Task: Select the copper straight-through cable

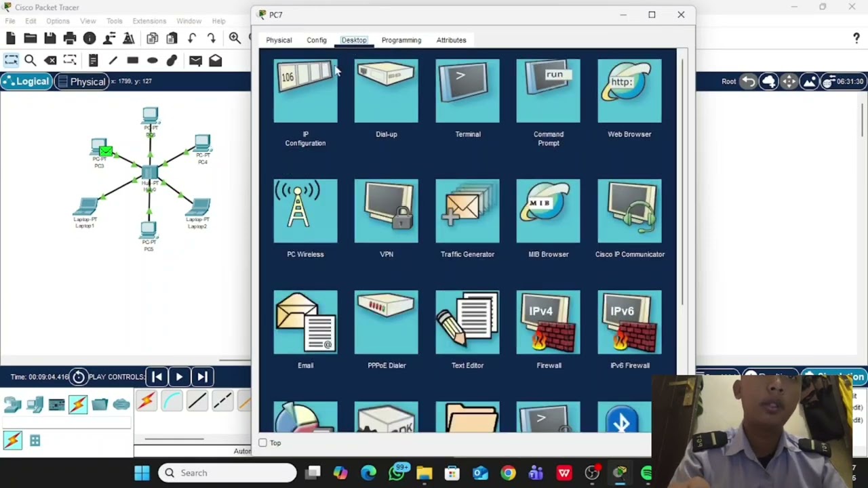Action: (x=197, y=401)
